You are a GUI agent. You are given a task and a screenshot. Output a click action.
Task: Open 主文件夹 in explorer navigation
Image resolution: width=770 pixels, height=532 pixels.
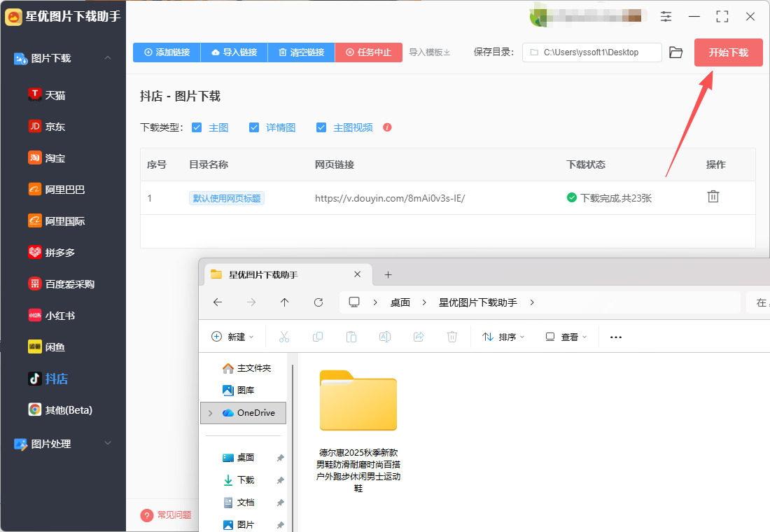(x=246, y=368)
